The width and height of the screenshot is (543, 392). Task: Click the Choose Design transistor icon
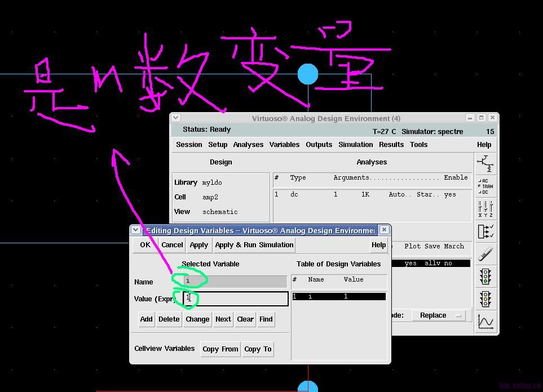(485, 164)
